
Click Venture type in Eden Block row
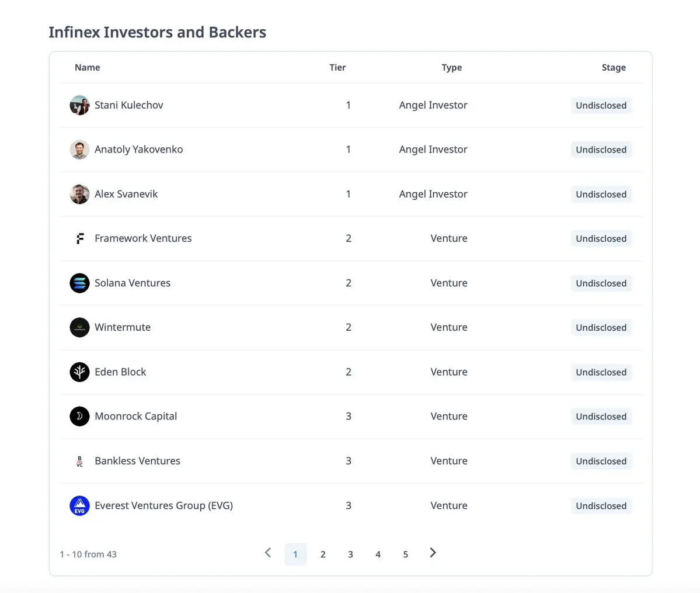[x=448, y=372]
